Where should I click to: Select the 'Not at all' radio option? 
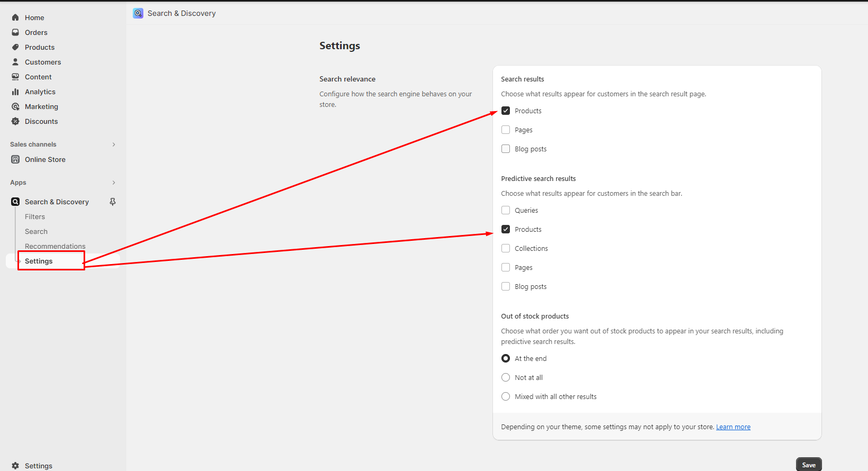point(506,377)
